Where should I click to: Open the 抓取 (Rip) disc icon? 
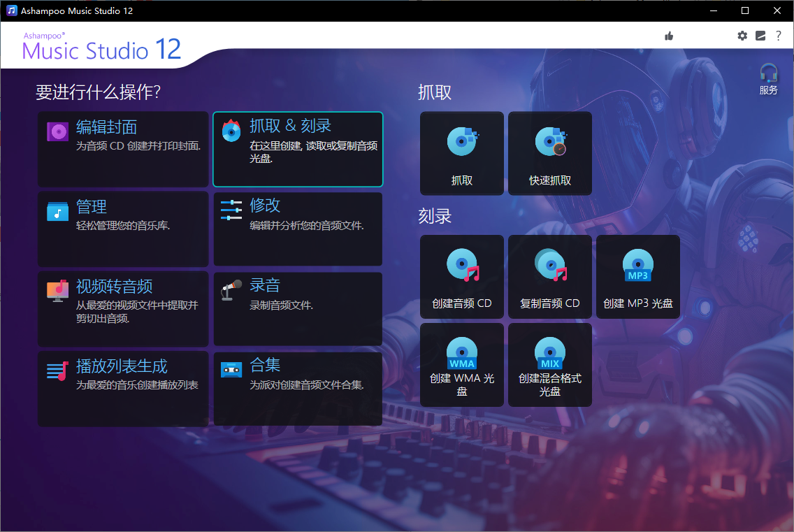point(461,143)
